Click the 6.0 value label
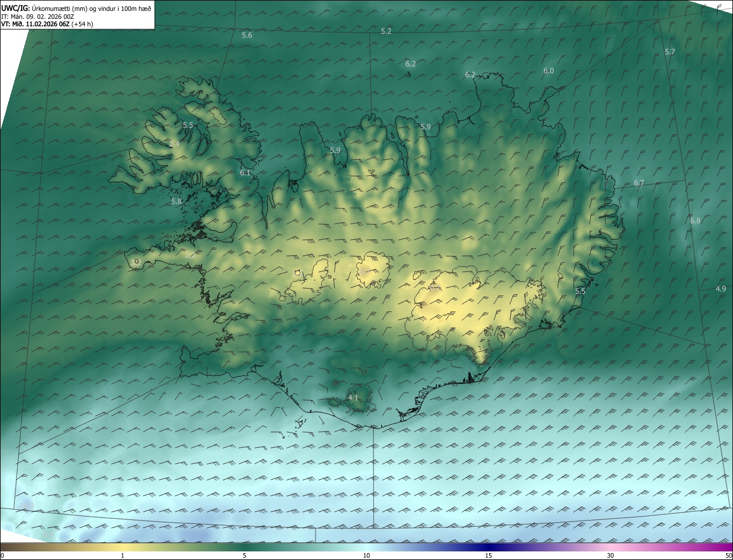The height and width of the screenshot is (560, 733). [549, 71]
